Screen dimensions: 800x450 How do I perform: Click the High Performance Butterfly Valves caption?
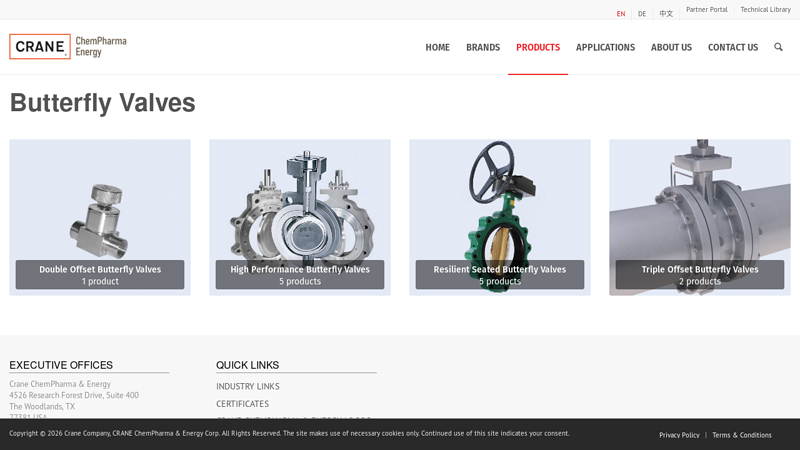(300, 274)
